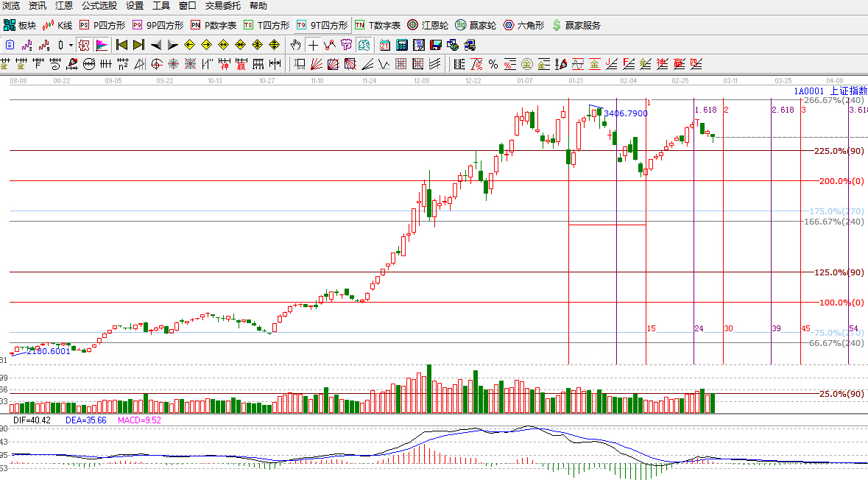This screenshot has height=480, width=868.
Task: Open the 六角形 hexagon chart tool
Action: click(523, 25)
